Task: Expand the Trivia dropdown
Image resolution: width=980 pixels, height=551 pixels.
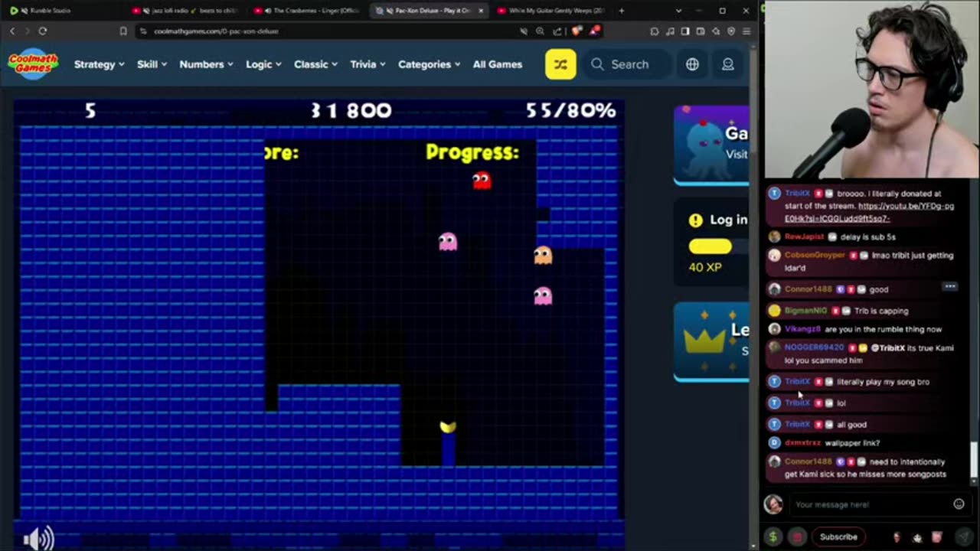Action: coord(367,64)
